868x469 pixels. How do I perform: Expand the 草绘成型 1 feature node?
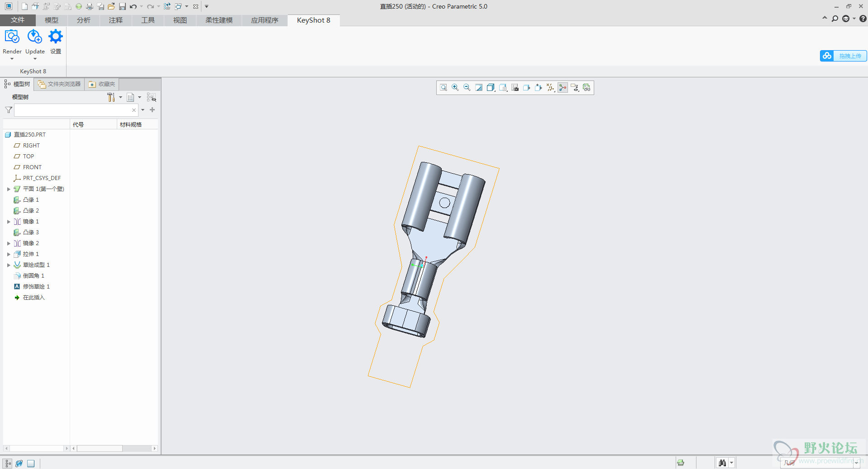(x=9, y=265)
